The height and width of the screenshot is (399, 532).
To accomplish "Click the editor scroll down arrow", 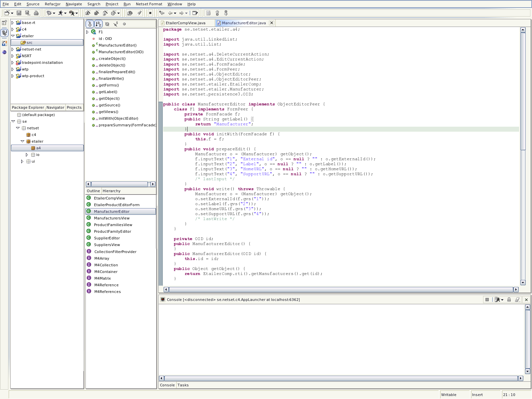I will [523, 283].
